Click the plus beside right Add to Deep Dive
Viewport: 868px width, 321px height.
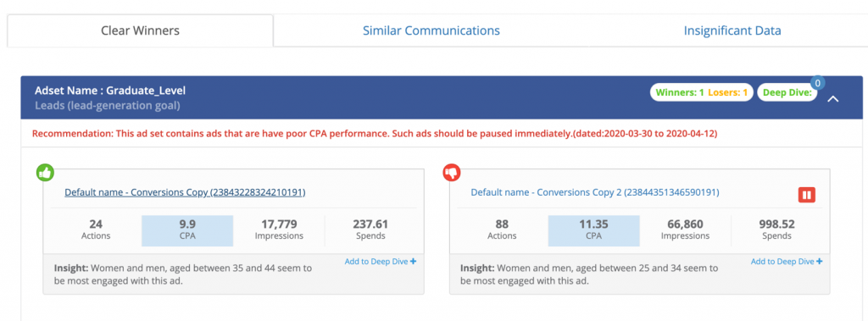point(820,261)
